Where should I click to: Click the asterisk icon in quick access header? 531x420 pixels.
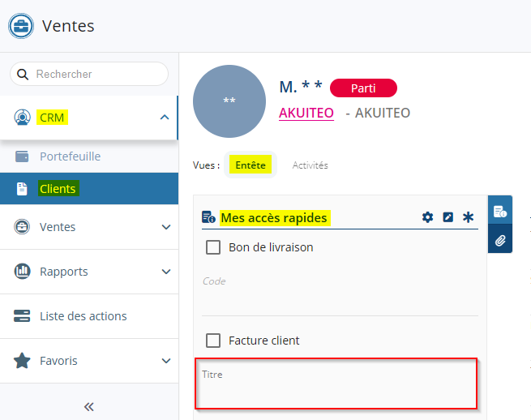468,217
